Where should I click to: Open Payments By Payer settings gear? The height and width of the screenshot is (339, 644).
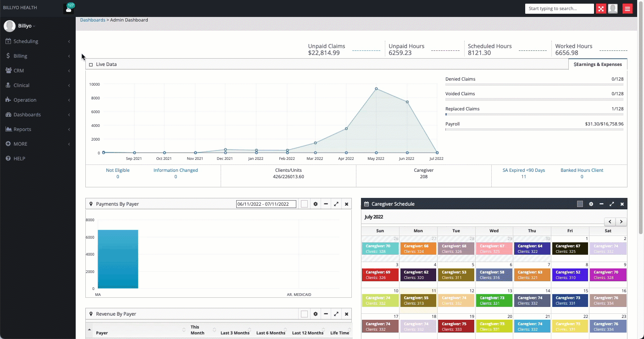tap(316, 204)
